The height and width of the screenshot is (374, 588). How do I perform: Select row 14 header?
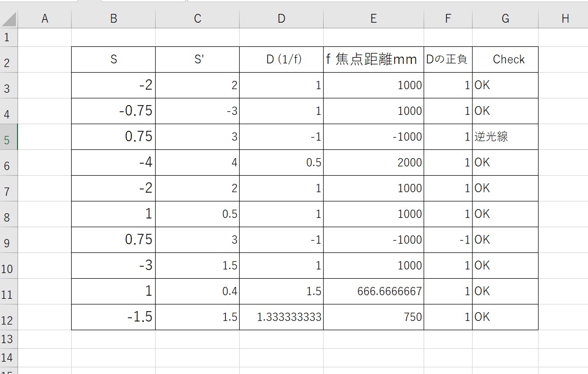tap(9, 358)
